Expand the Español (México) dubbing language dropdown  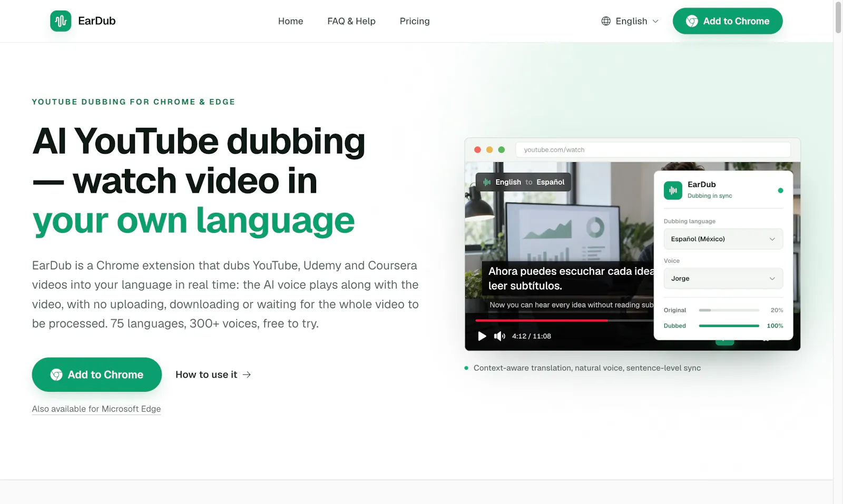point(723,239)
